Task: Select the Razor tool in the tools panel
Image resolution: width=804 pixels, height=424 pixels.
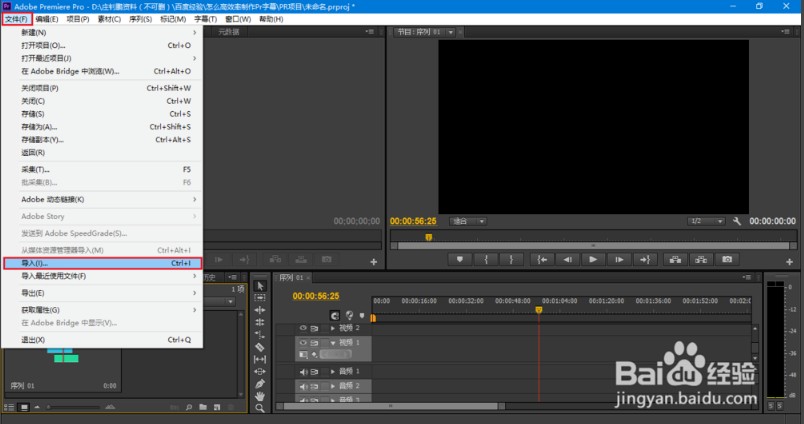Action: 260,346
